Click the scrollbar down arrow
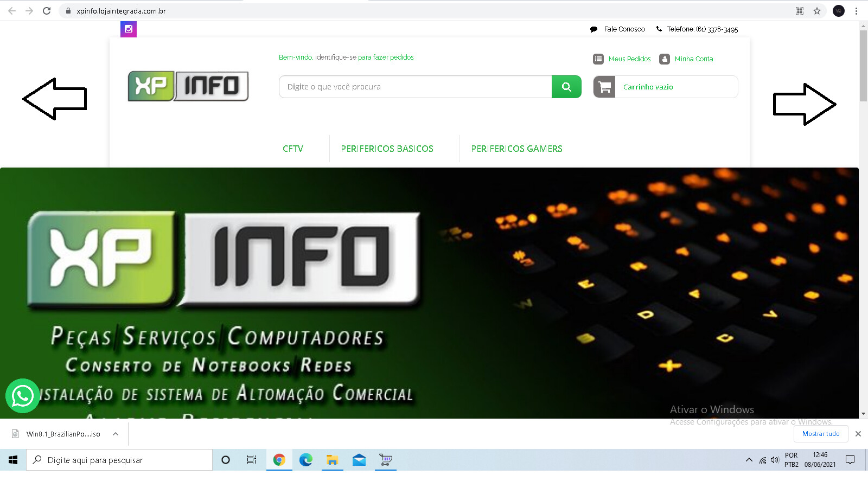Image resolution: width=868 pixels, height=488 pixels. click(x=863, y=414)
